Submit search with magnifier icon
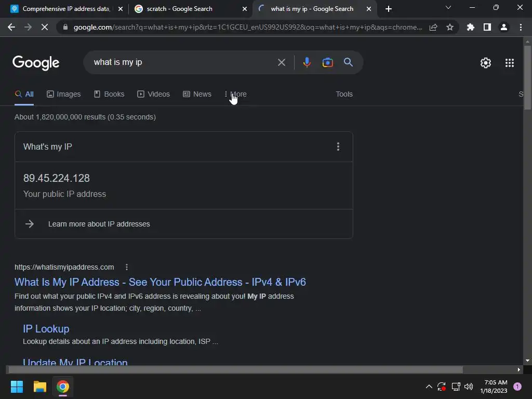 click(x=348, y=62)
